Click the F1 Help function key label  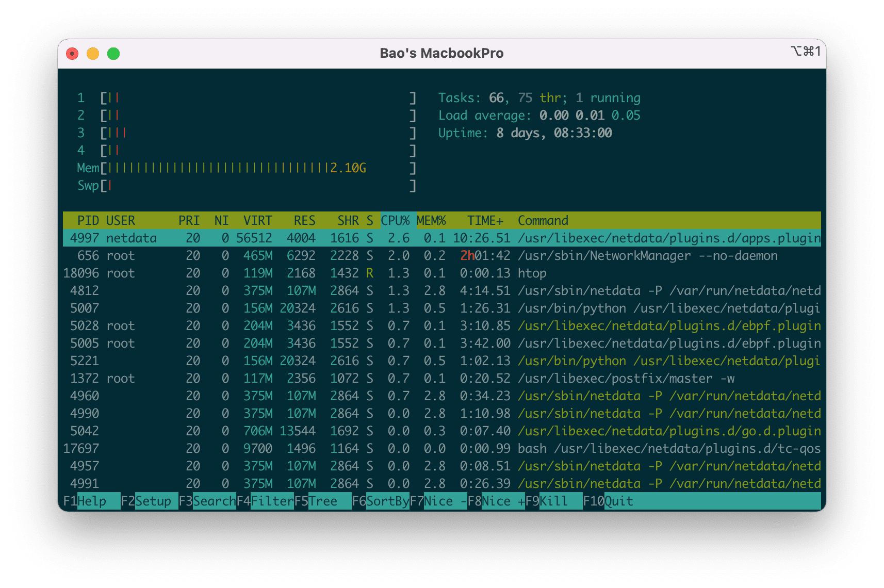point(91,501)
